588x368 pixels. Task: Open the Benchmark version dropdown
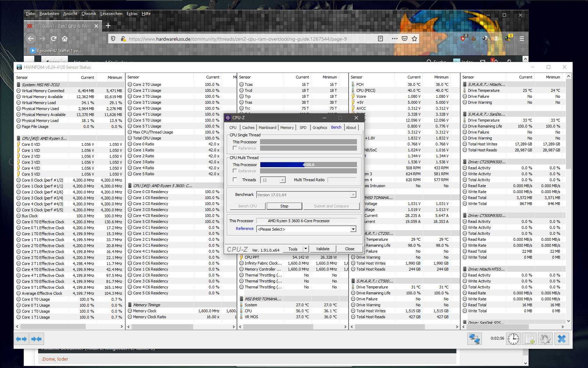point(353,195)
